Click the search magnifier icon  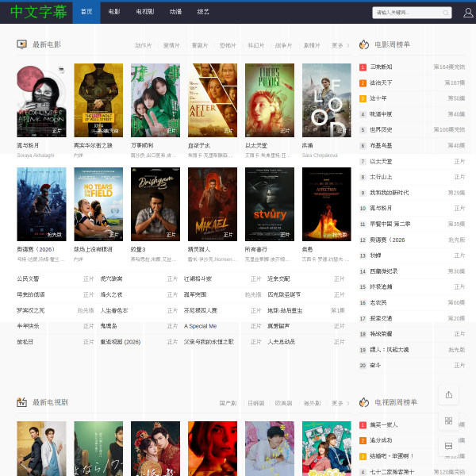pyautogui.click(x=445, y=13)
